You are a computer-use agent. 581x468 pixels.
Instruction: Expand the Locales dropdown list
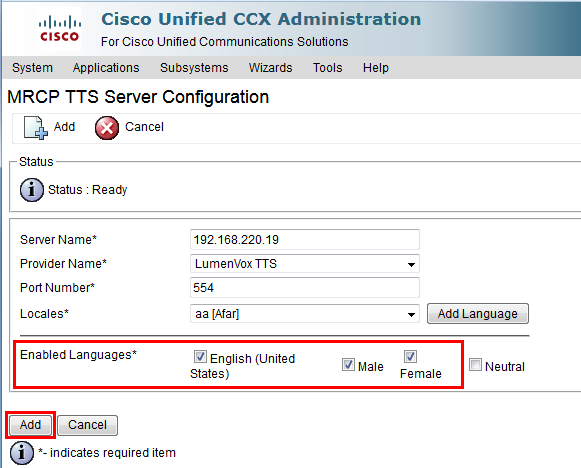(305, 314)
